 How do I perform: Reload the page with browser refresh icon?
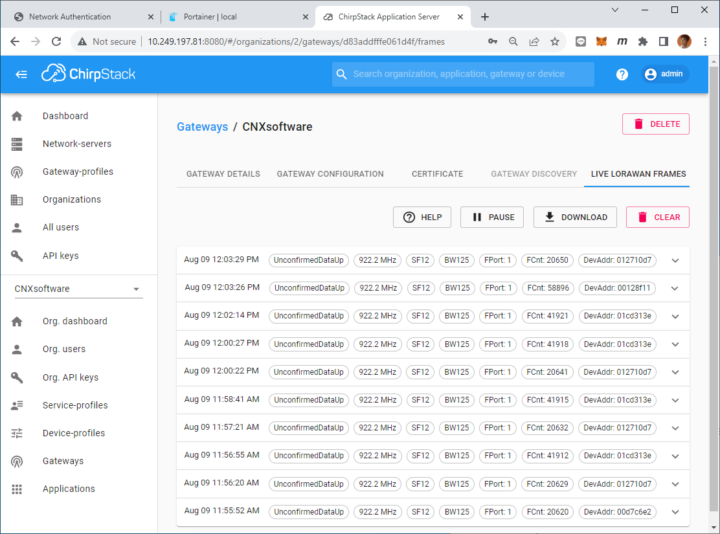(x=56, y=42)
